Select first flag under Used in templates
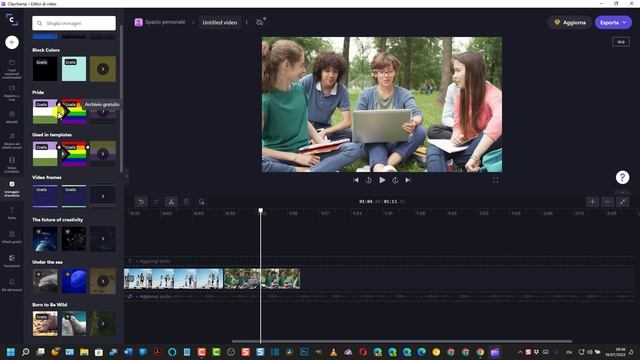This screenshot has height=360, width=640. [x=45, y=154]
